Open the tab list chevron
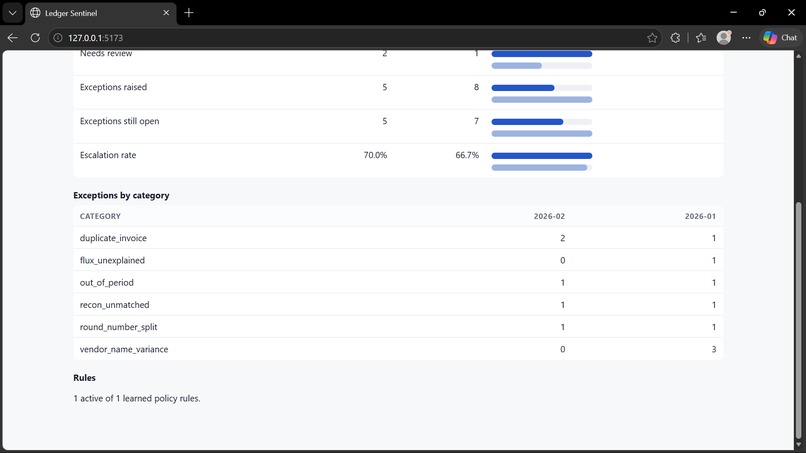 [x=12, y=13]
